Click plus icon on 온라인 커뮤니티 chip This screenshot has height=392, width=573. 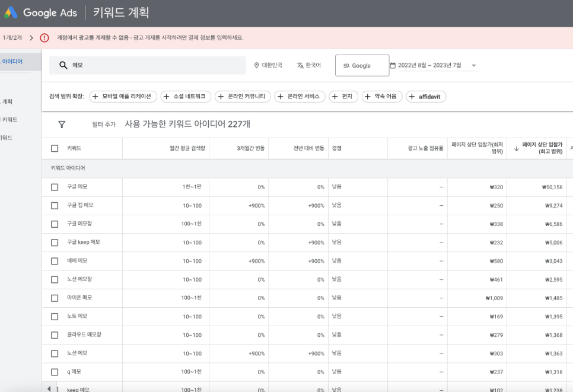tap(221, 97)
